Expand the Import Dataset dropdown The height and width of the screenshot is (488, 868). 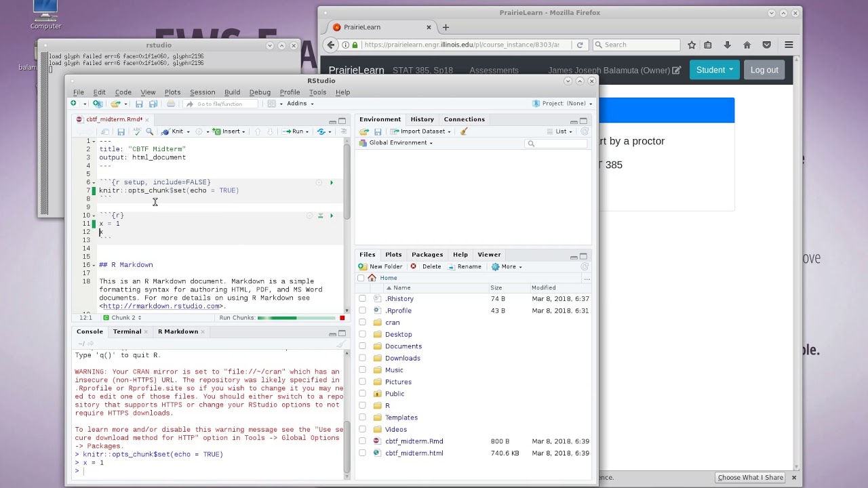tap(420, 131)
